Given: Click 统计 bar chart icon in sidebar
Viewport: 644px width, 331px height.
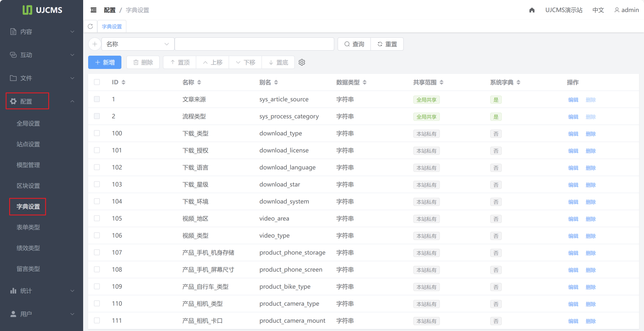Looking at the screenshot, I should pos(13,291).
